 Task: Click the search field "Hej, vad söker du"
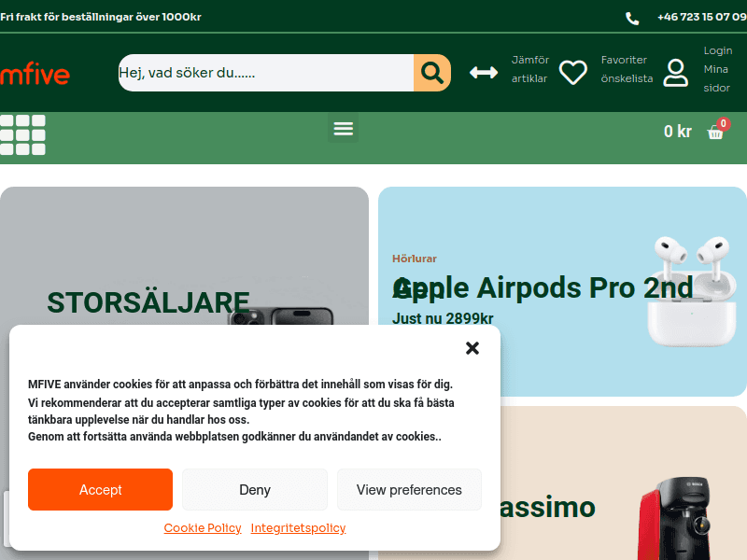point(265,73)
